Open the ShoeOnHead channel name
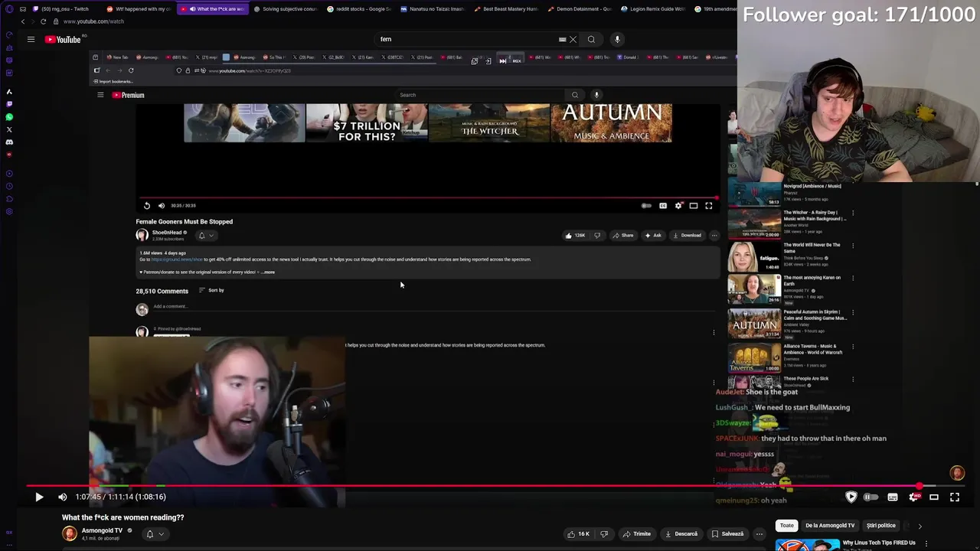The height and width of the screenshot is (551, 980). click(167, 233)
